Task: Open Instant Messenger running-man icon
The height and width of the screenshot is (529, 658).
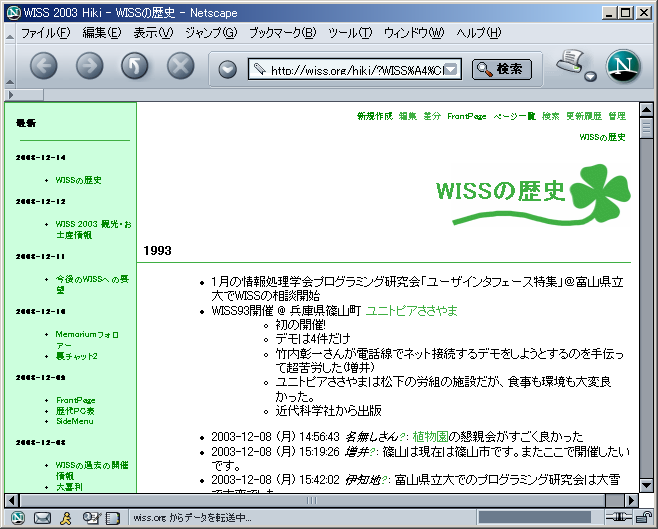Action: click(65, 518)
